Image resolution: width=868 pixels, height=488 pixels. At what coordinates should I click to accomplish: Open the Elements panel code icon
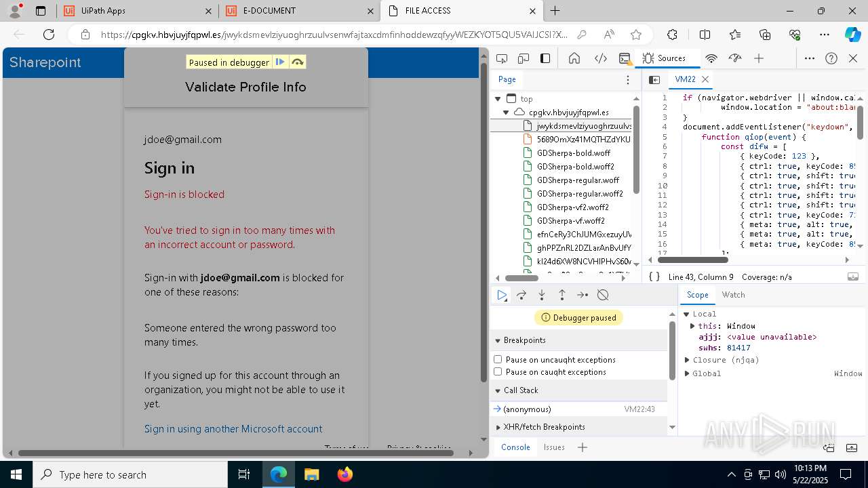click(600, 59)
